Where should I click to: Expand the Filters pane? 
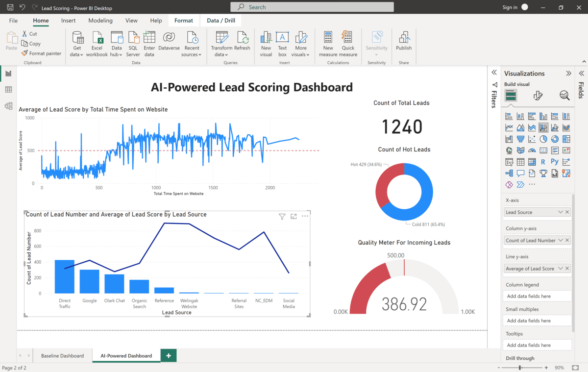494,73
